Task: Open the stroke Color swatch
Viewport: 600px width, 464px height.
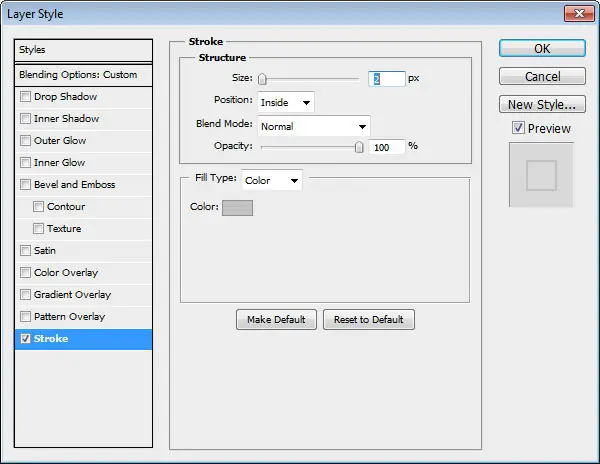Action: coord(237,208)
